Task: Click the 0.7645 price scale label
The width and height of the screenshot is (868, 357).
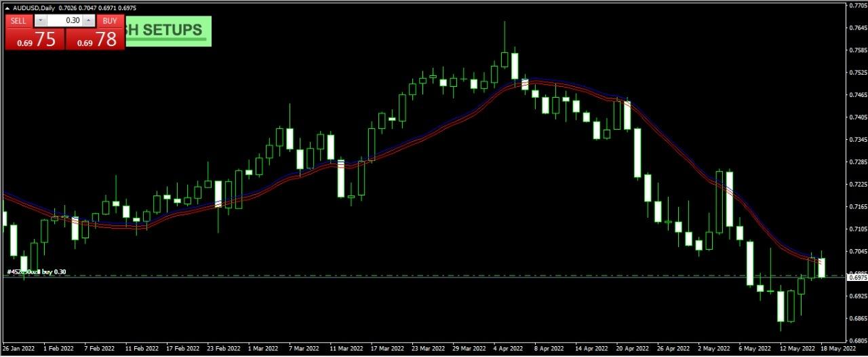Action: click(x=857, y=28)
